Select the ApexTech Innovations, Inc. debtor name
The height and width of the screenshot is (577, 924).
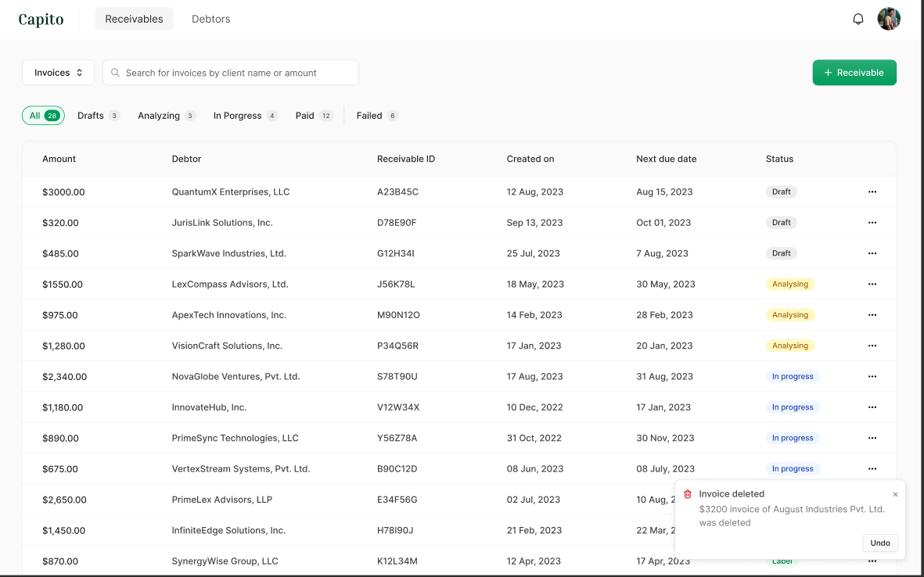pyautogui.click(x=228, y=315)
